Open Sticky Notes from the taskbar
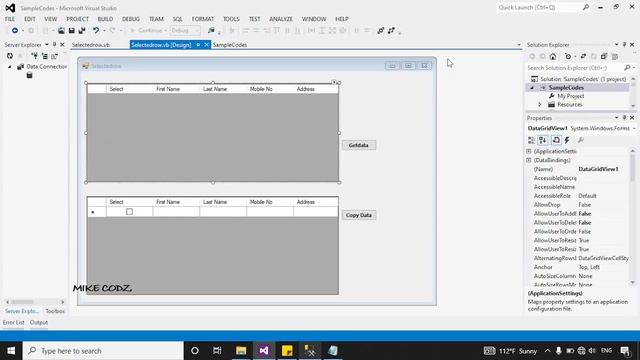The width and height of the screenshot is (640, 360). (x=287, y=350)
